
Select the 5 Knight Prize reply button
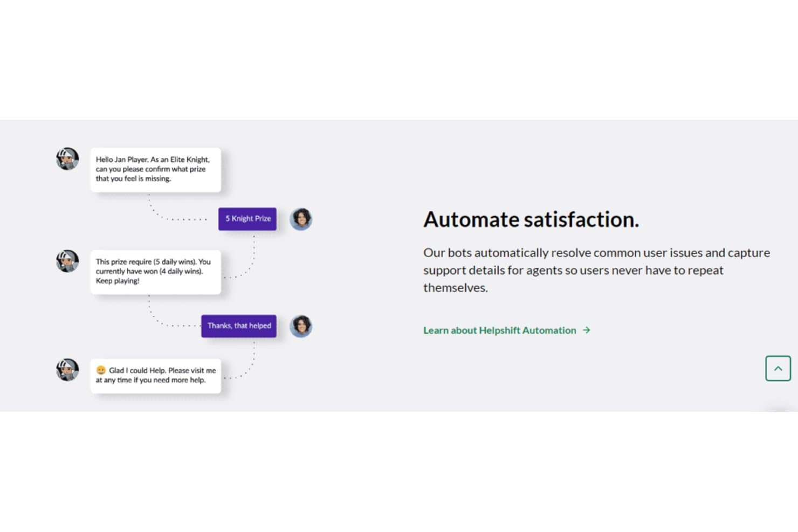coord(247,219)
